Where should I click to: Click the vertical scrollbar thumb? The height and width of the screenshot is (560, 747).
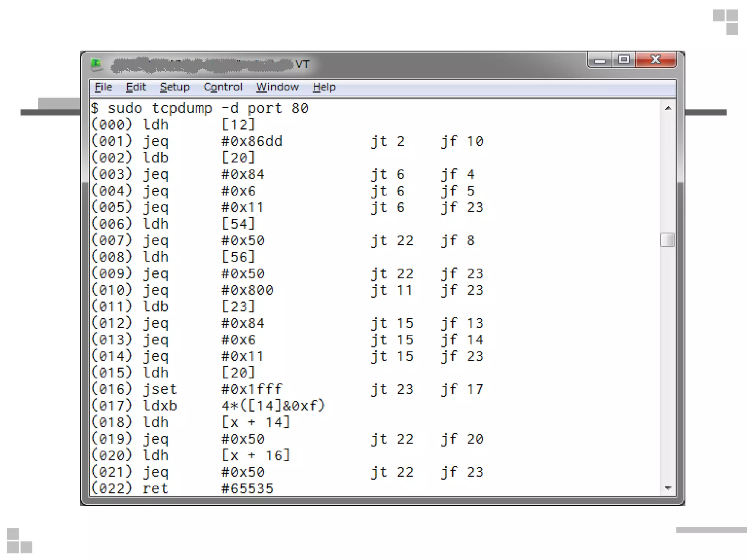pyautogui.click(x=667, y=240)
